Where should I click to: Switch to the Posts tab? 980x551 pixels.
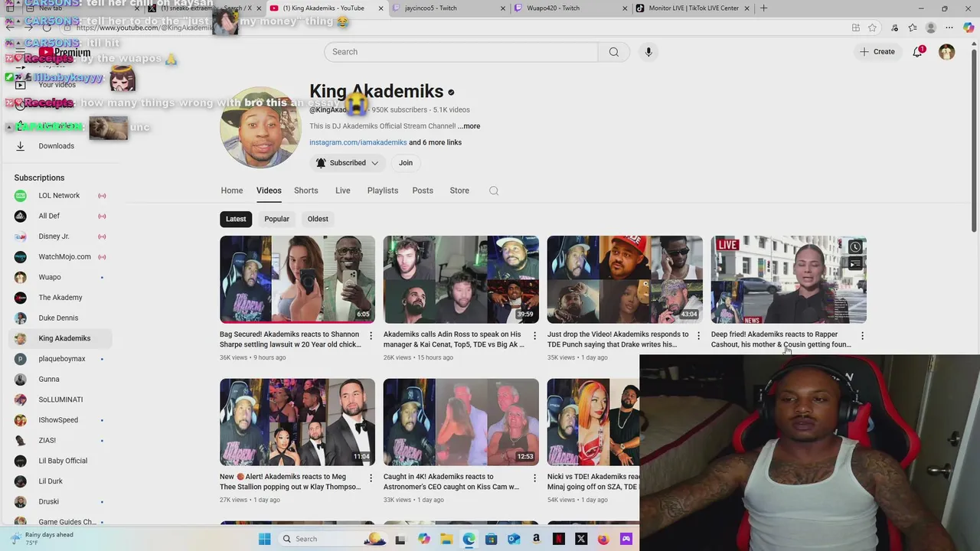coord(423,191)
